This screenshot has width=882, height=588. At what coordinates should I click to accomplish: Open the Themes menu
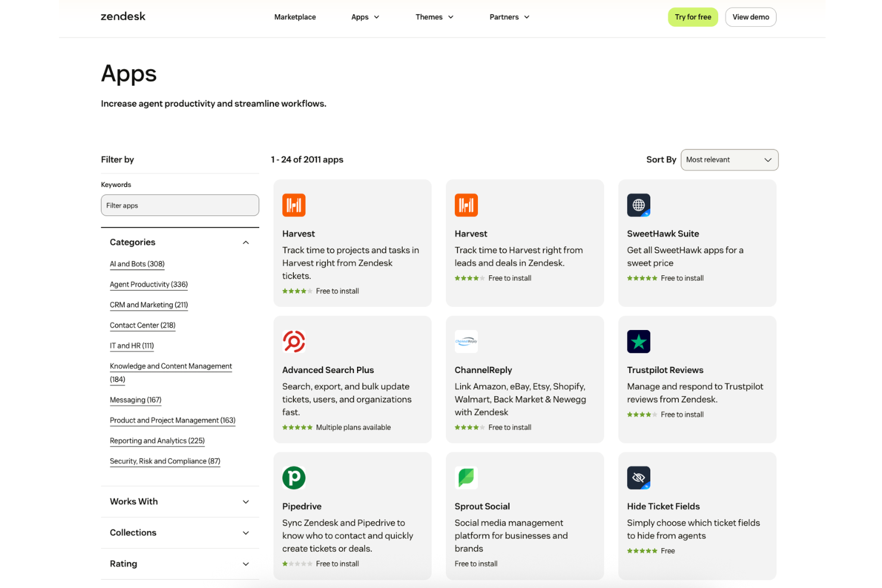pos(434,17)
